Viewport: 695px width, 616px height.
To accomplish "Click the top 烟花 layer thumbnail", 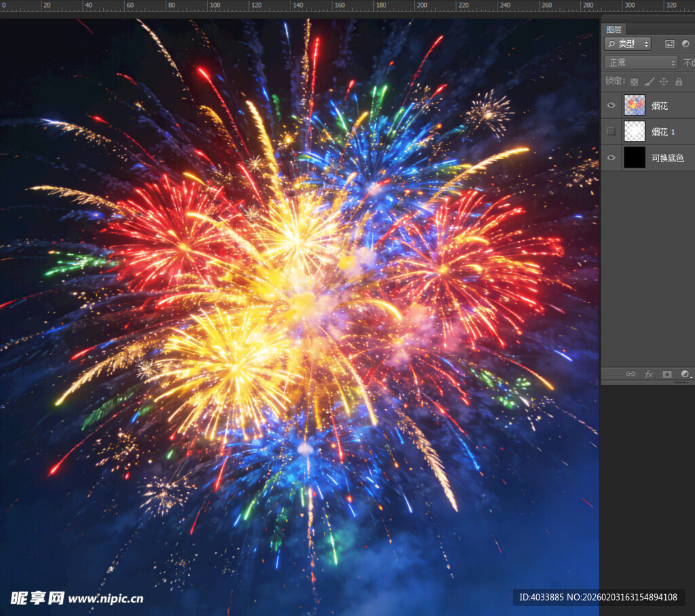I will click(635, 105).
